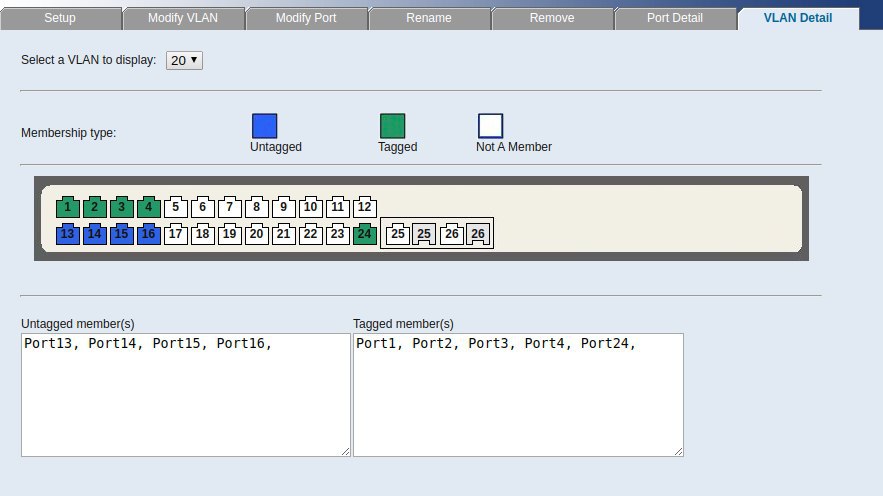The height and width of the screenshot is (496, 883).
Task: Grab the Untagged members textarea resize handle
Action: point(346,452)
